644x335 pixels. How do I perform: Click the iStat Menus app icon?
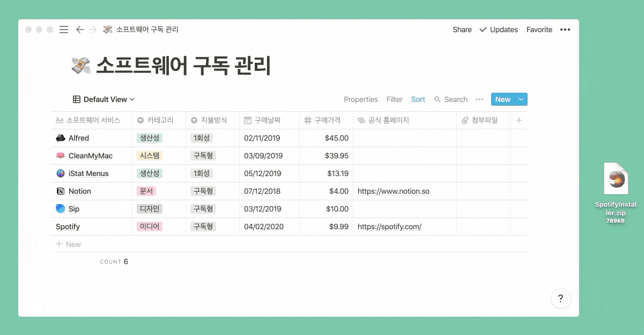point(61,173)
